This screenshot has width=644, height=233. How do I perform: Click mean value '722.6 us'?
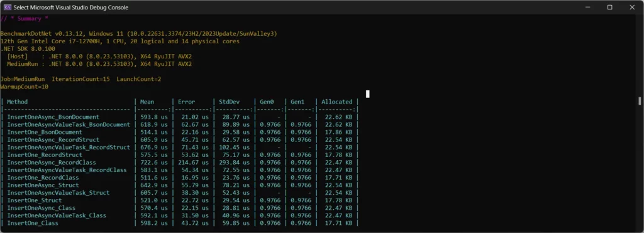(154, 163)
